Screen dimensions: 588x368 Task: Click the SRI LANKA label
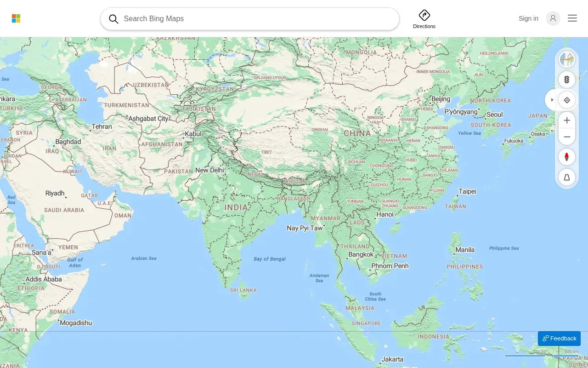pyautogui.click(x=243, y=290)
